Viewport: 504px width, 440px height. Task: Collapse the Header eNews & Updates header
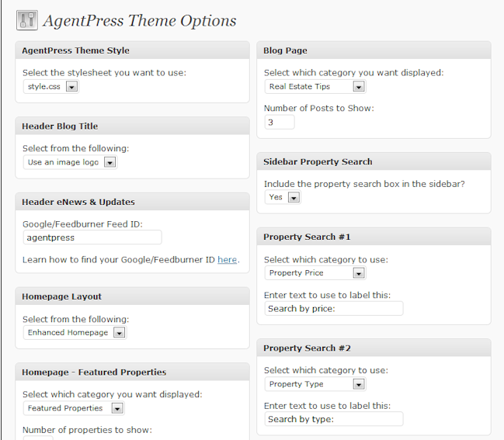[133, 202]
